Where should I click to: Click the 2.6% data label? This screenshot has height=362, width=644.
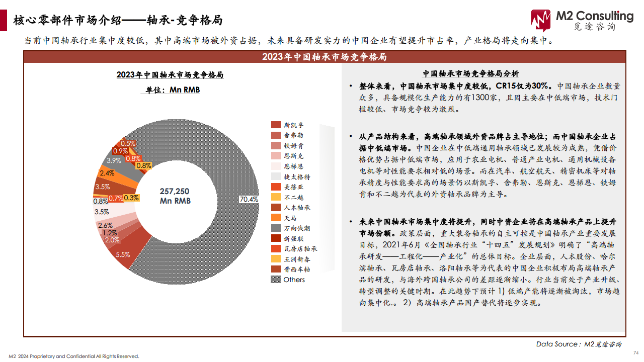click(x=105, y=225)
